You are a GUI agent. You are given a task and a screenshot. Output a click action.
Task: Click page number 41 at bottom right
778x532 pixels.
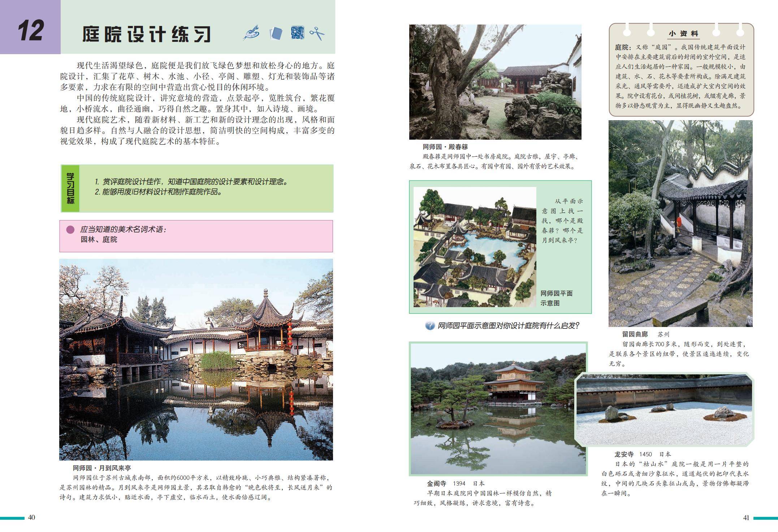click(x=746, y=518)
